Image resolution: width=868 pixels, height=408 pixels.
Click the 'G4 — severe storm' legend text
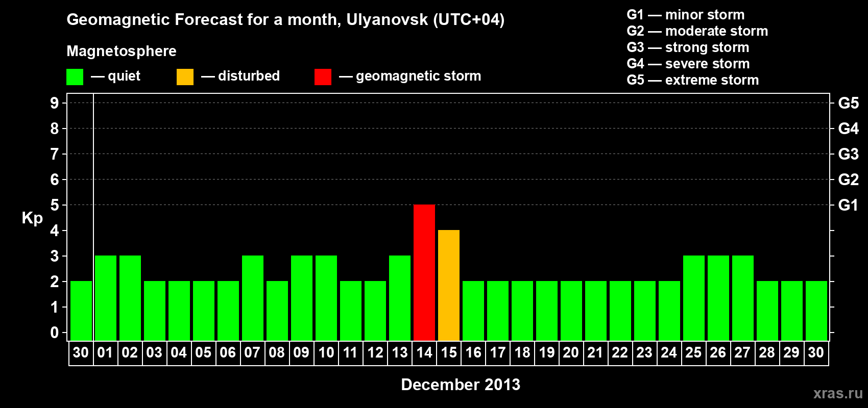click(688, 64)
